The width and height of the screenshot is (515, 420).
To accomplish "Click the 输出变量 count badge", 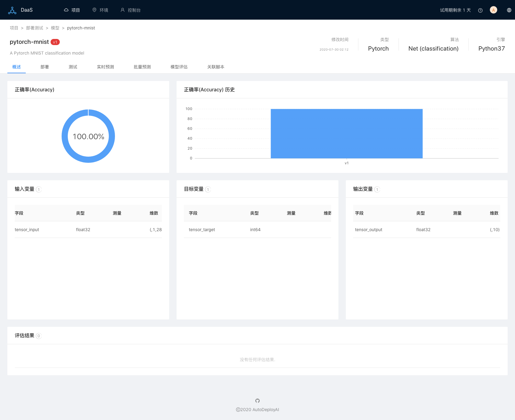I will point(377,189).
